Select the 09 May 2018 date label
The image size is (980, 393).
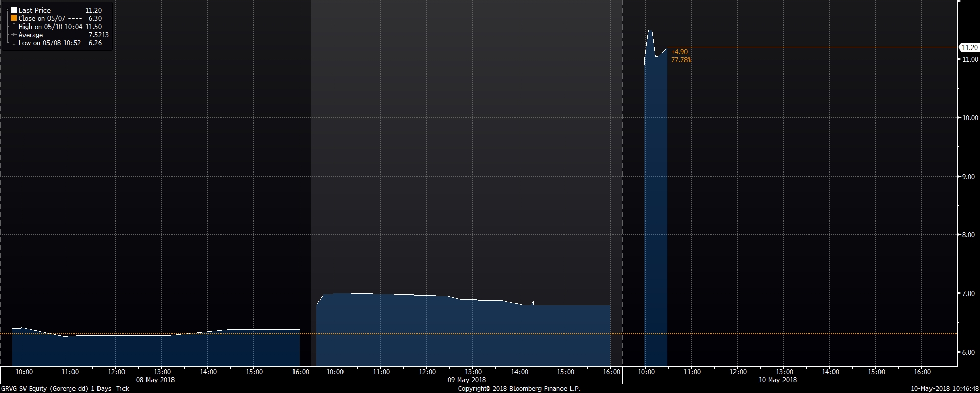coord(467,380)
